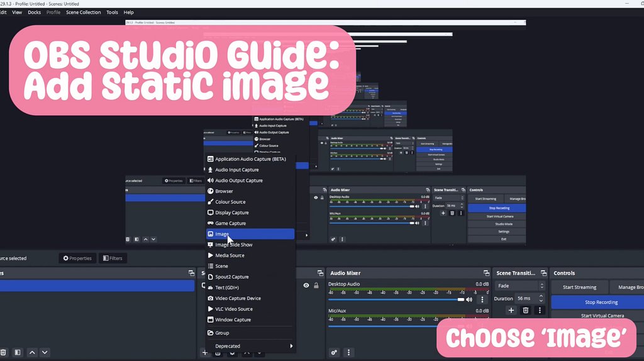Remove scene transition with trash icon
Screen dimensions: 644x361
(x=525, y=310)
